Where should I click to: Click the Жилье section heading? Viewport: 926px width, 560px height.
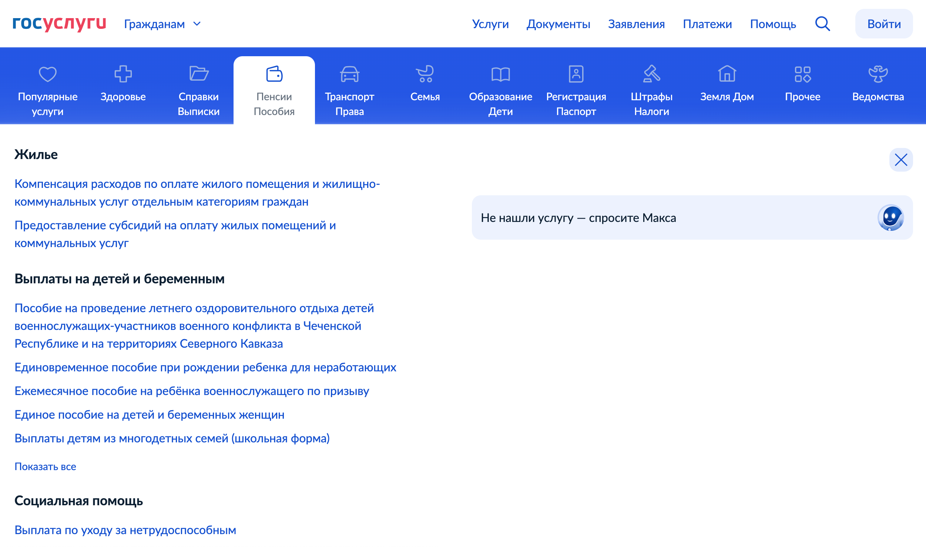(36, 154)
